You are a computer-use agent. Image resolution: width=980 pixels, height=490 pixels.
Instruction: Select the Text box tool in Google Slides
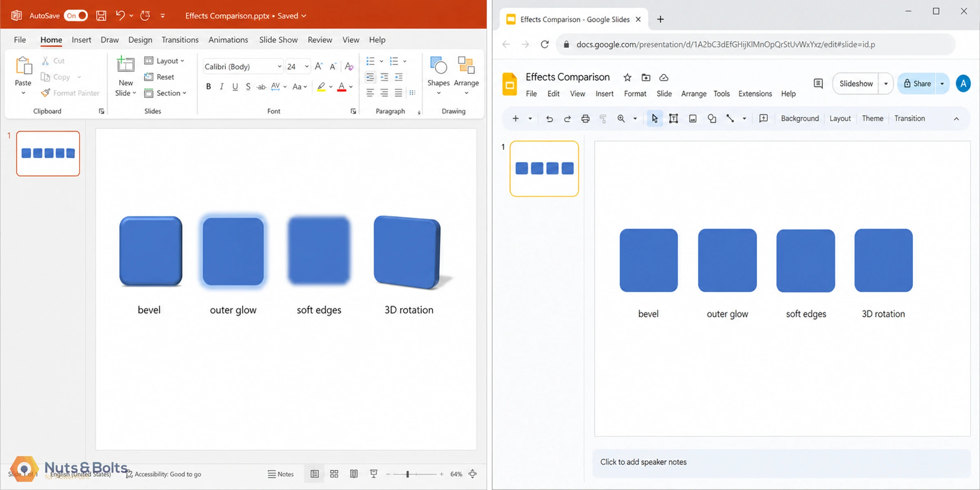coord(673,118)
